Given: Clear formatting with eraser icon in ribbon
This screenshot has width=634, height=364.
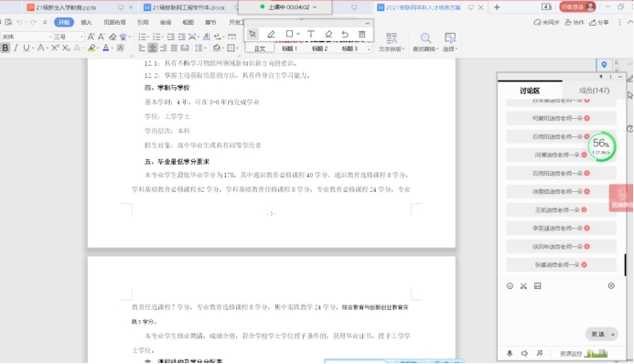Looking at the screenshot, I should [x=113, y=37].
